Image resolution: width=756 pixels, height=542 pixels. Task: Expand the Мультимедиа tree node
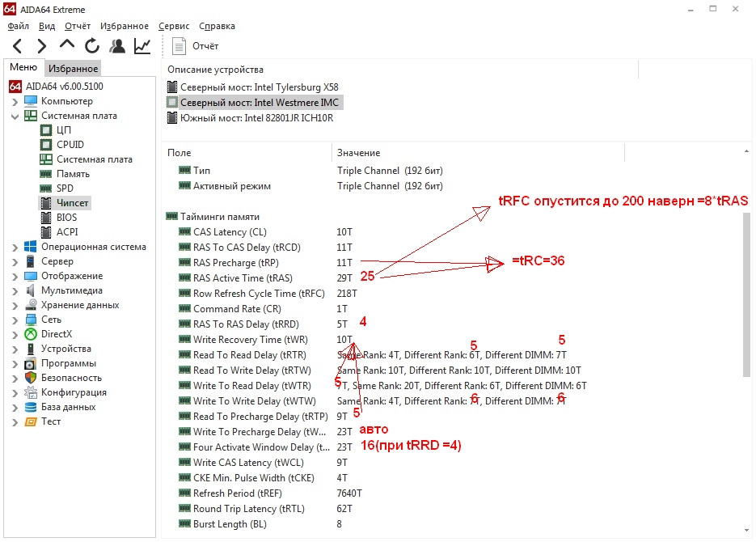15,291
